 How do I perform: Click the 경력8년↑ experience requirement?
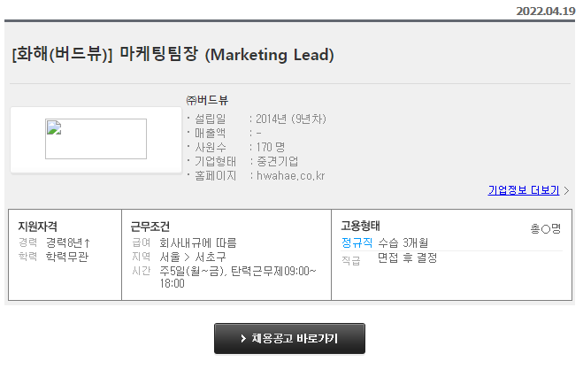pyautogui.click(x=68, y=242)
